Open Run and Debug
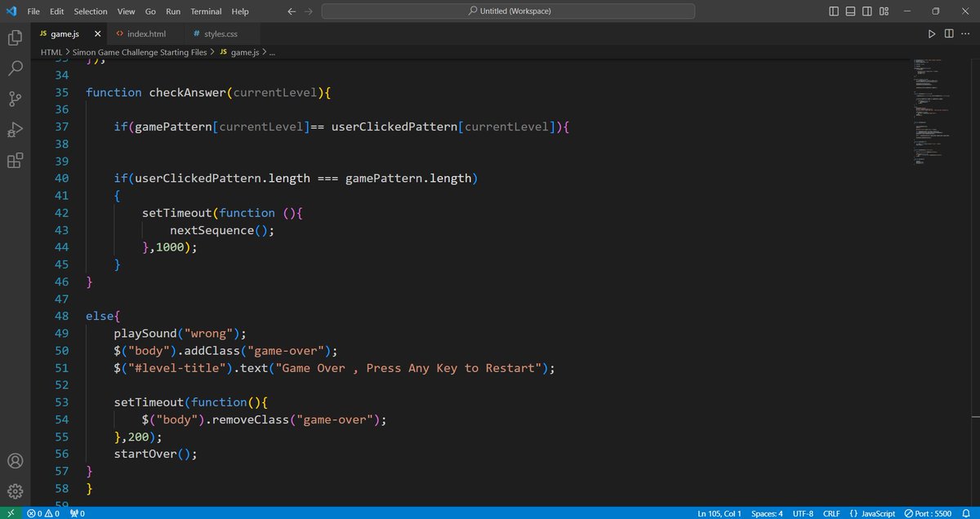The height and width of the screenshot is (519, 980). (15, 130)
